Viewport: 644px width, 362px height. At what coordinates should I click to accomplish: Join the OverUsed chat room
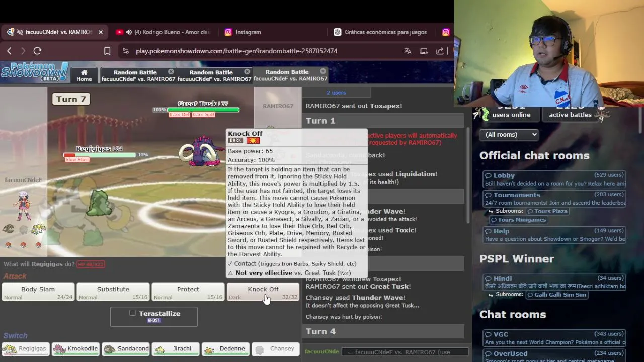coord(554,356)
